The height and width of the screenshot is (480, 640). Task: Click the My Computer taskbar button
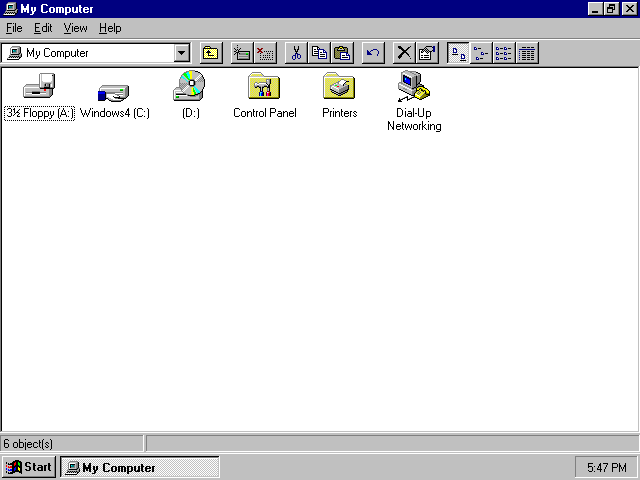tap(140, 467)
